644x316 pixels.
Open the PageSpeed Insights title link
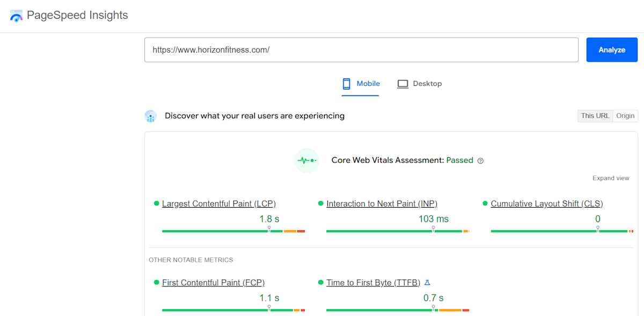pyautogui.click(x=77, y=15)
